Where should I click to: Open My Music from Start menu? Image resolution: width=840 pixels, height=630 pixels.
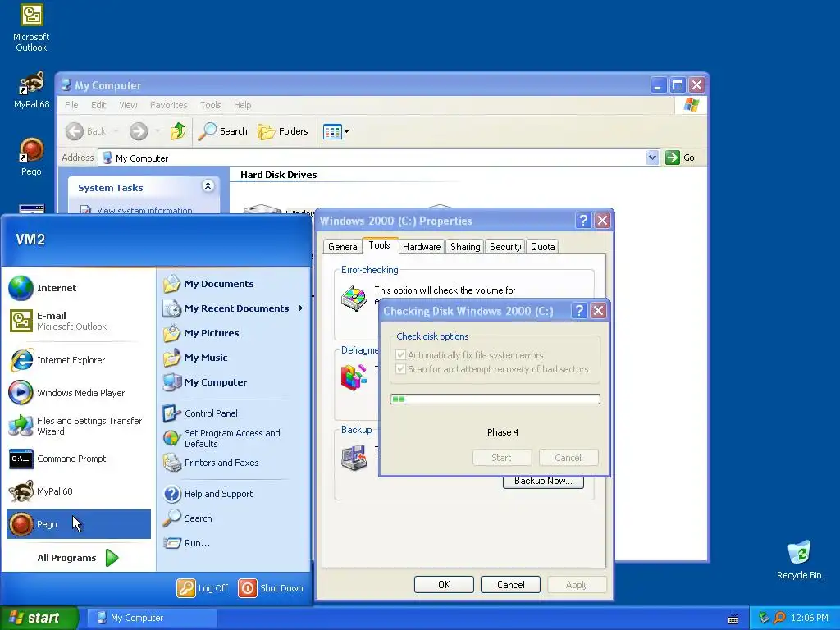click(235, 358)
